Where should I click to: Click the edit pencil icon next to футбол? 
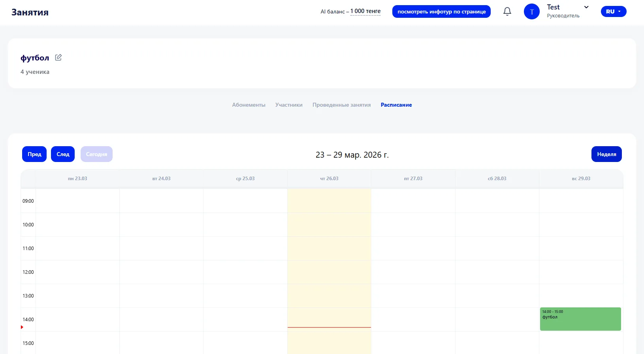point(58,58)
